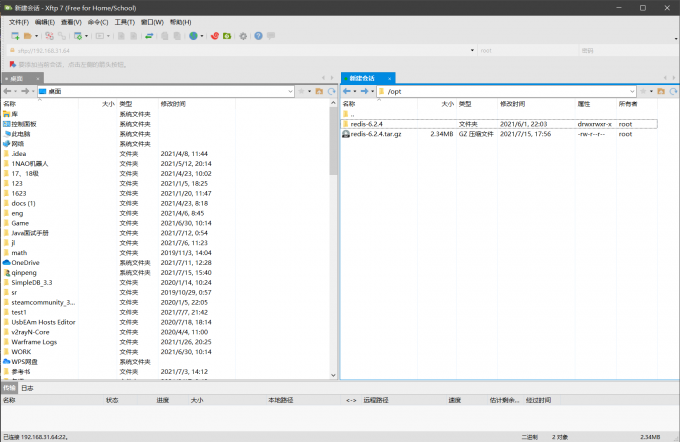The height and width of the screenshot is (442, 680).
Task: Click the globe icon in the toolbar
Action: click(193, 36)
